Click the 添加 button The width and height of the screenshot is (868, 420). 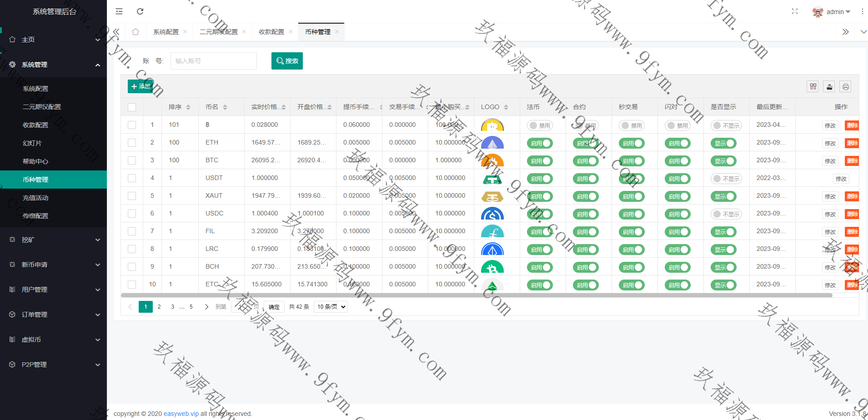click(140, 86)
